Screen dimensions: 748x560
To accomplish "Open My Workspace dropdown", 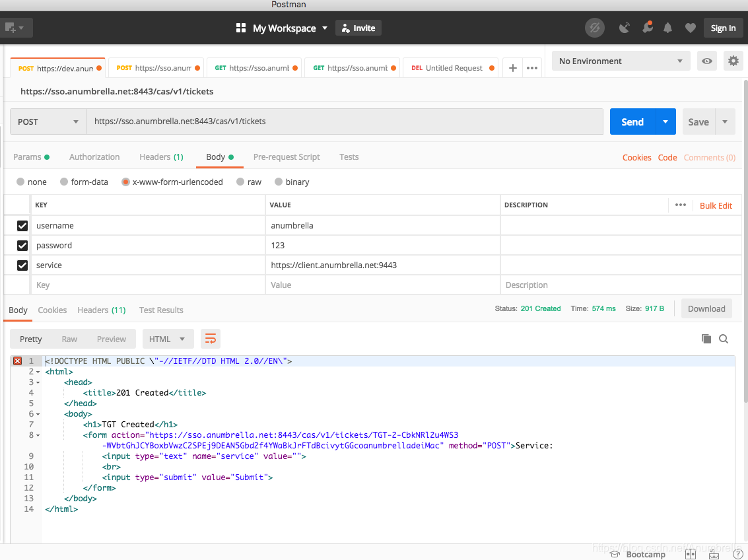I will [x=290, y=28].
